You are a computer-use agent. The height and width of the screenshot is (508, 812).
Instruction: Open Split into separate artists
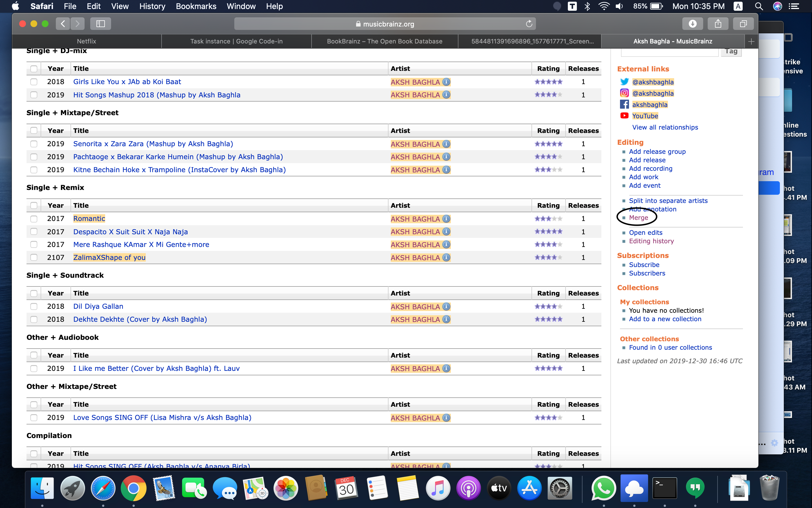click(668, 201)
